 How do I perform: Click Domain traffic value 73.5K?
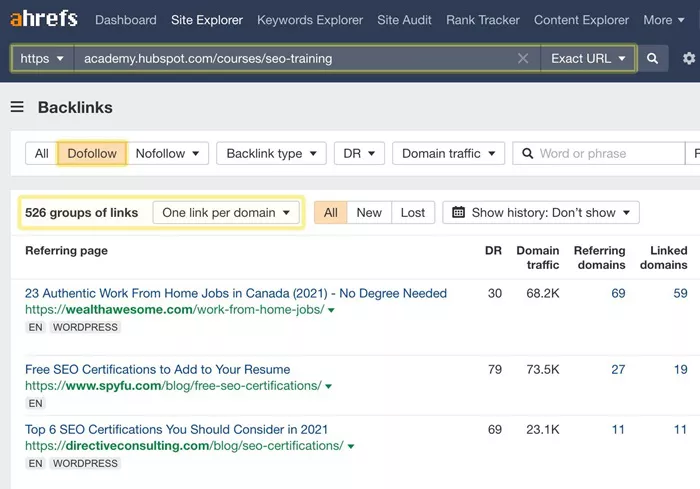[x=542, y=369]
